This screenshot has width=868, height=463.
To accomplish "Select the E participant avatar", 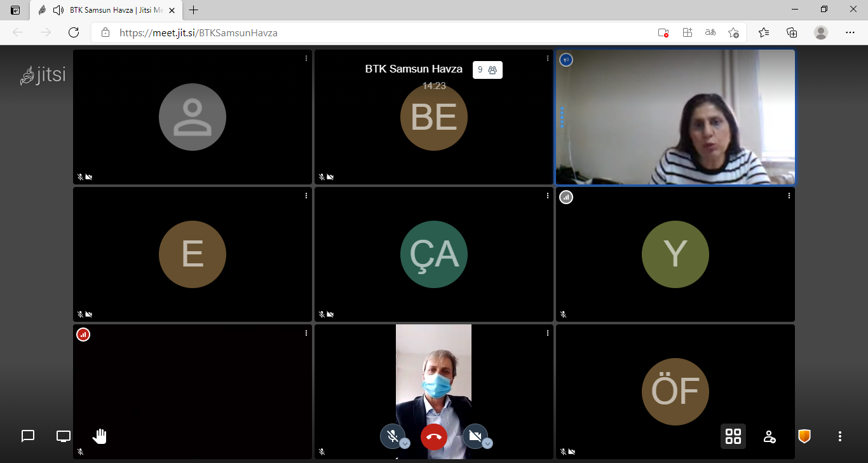I will coord(193,254).
